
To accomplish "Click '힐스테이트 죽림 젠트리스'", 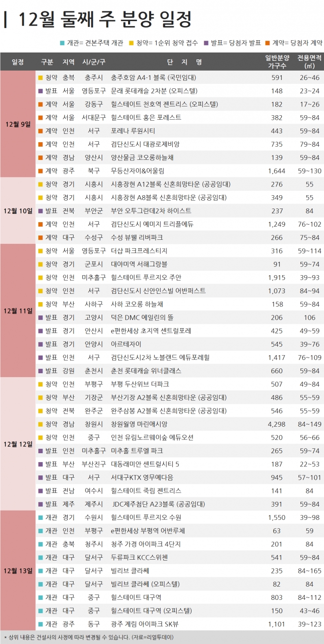I will [x=146, y=490].
